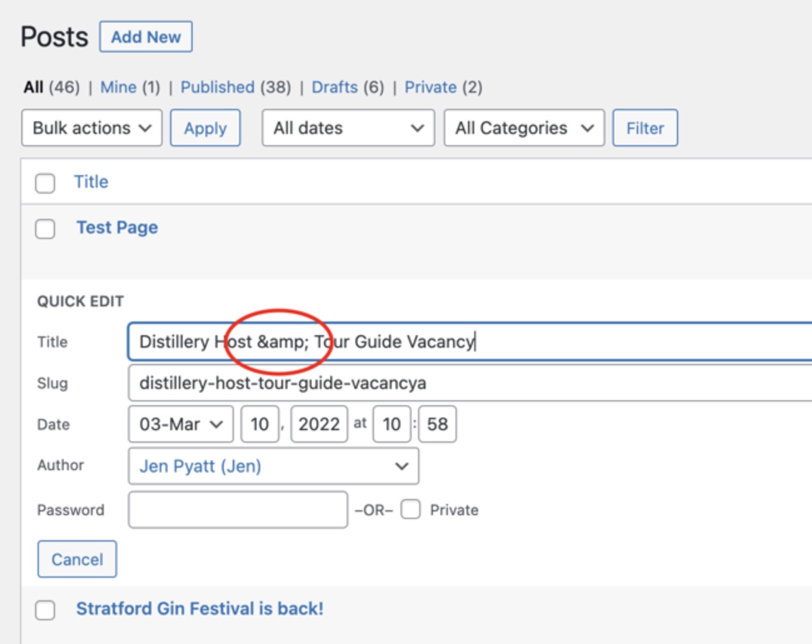Click the Add New post button
The image size is (812, 644).
(x=146, y=37)
